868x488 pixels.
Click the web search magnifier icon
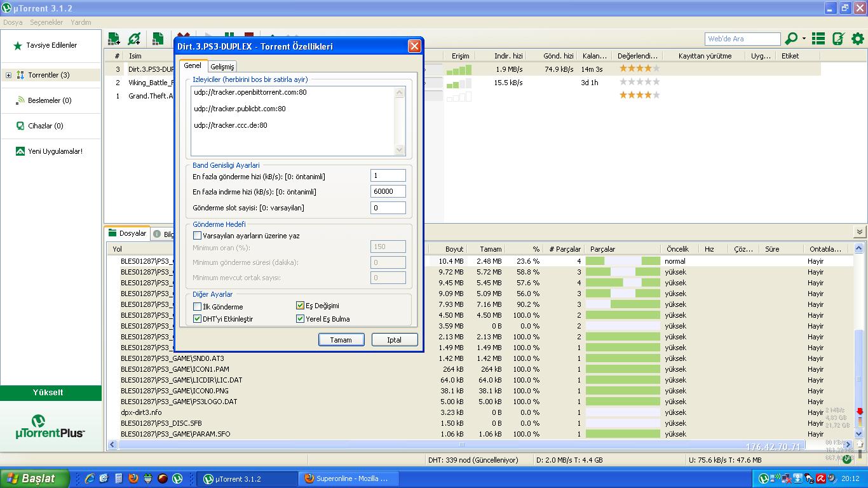click(x=791, y=39)
